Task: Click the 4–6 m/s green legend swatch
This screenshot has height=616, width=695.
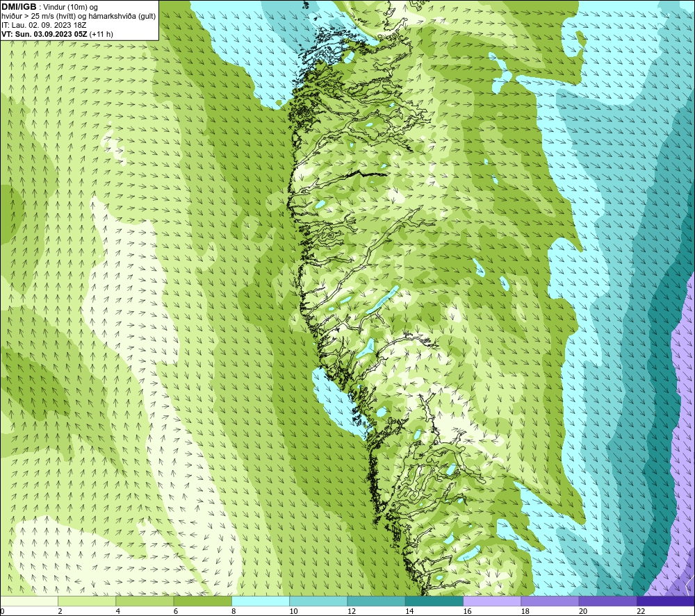Action: coord(145,601)
